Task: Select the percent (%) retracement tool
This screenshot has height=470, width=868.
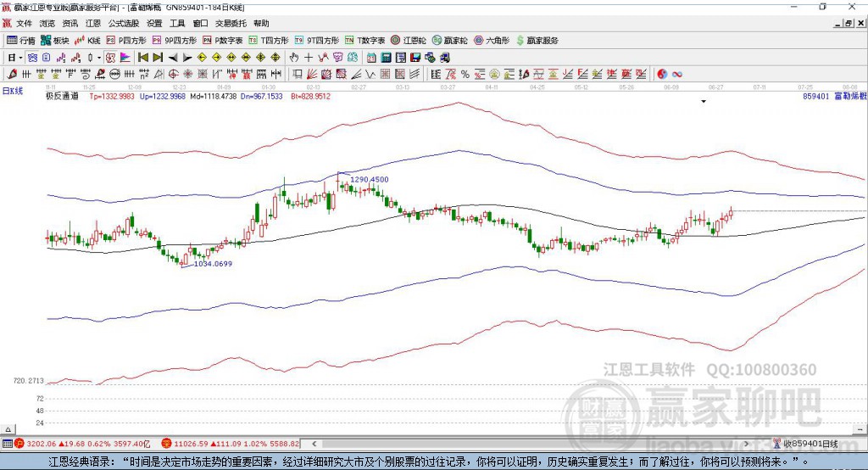Action: point(465,75)
